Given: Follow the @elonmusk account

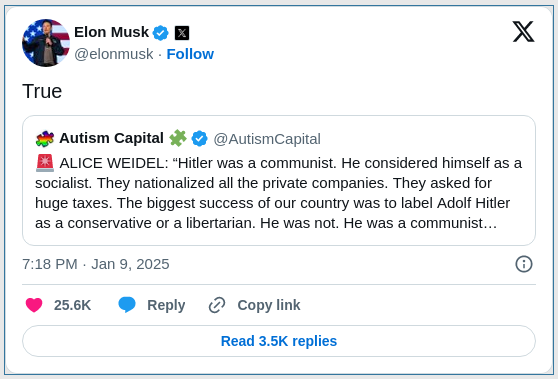Looking at the screenshot, I should (x=190, y=54).
